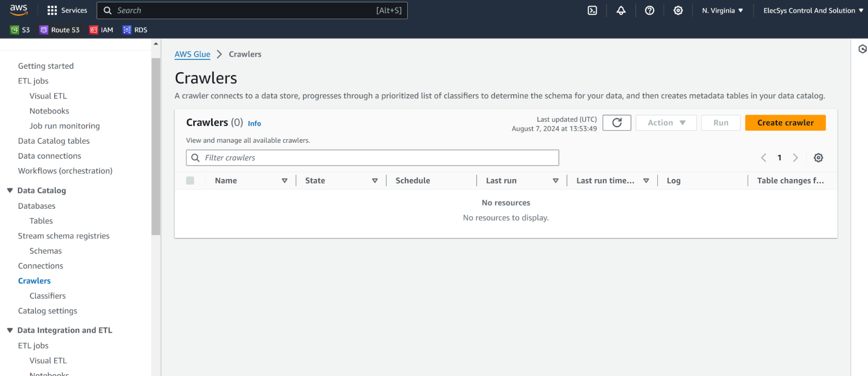Open Databases in sidebar

click(37, 206)
